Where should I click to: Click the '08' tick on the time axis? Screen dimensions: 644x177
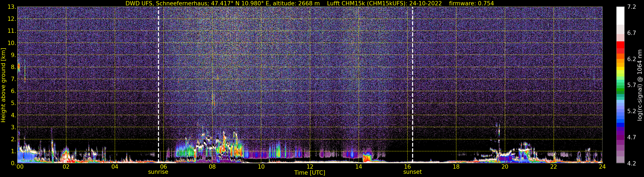[x=212, y=167]
